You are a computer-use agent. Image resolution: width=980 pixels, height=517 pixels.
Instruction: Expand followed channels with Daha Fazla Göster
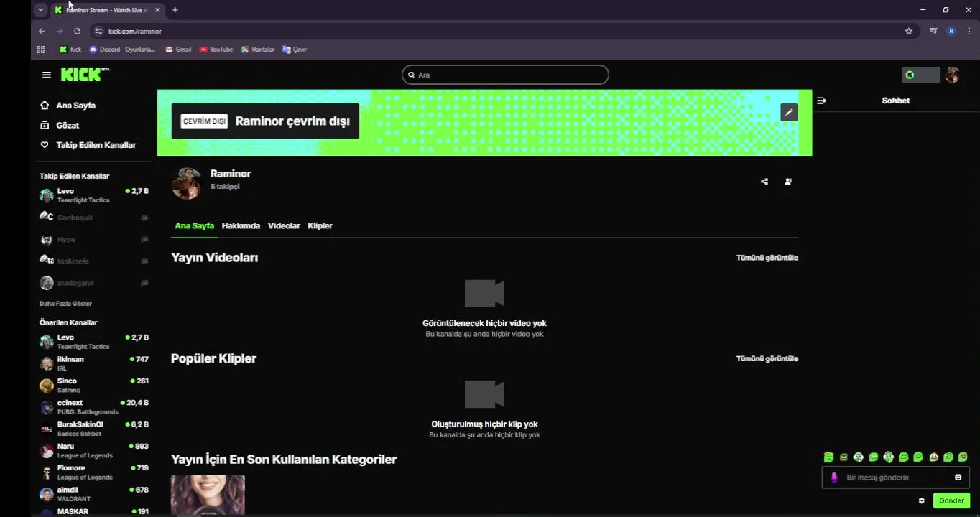[x=65, y=304]
